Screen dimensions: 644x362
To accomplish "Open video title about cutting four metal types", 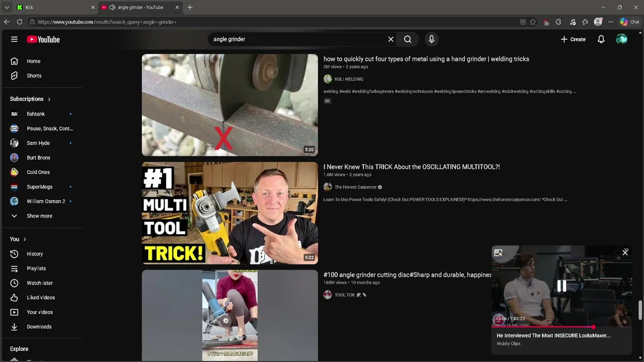I will tap(426, 59).
